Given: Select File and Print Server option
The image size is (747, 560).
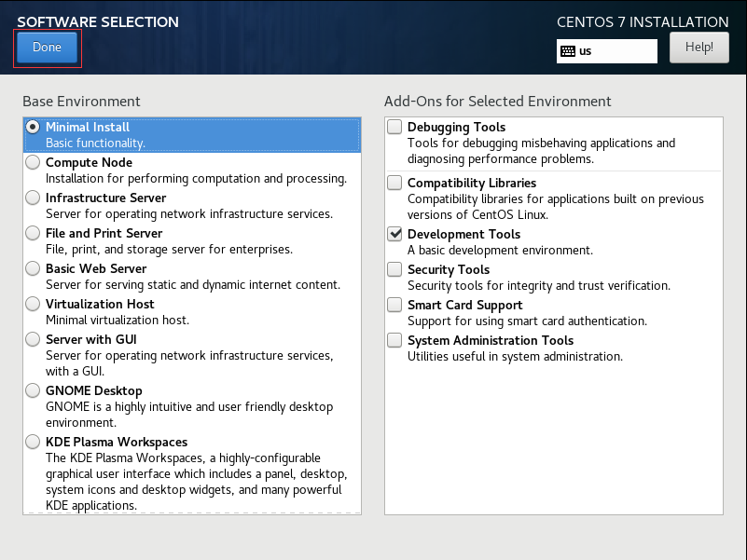Looking at the screenshot, I should click(x=33, y=233).
